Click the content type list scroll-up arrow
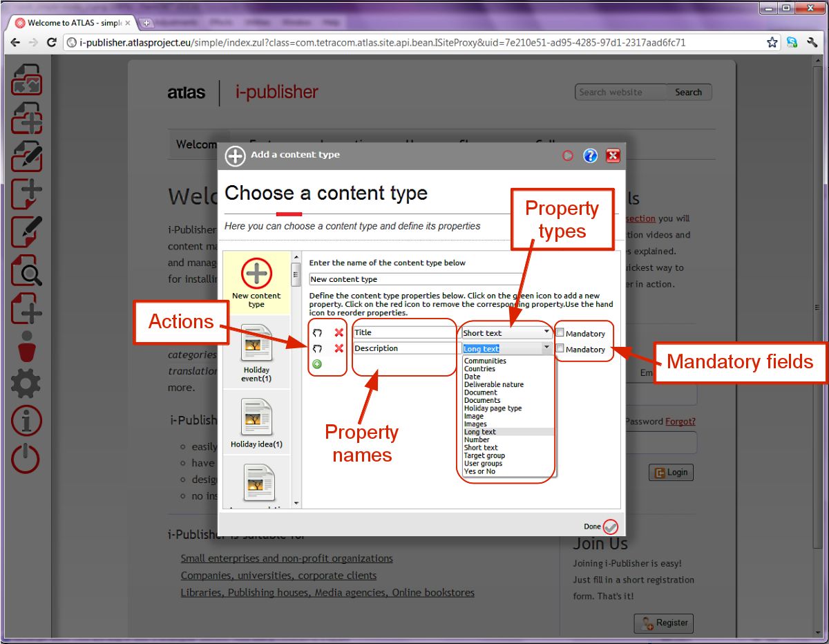Screen dimensions: 829x644 [296, 256]
